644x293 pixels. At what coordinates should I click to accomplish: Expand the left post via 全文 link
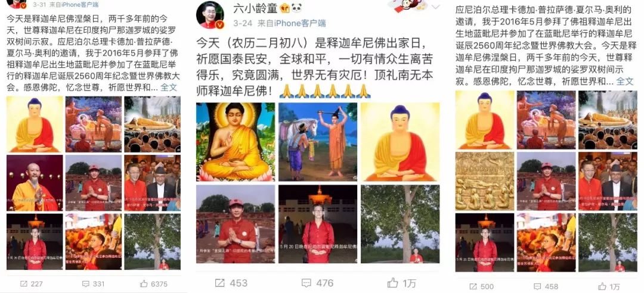pyautogui.click(x=168, y=87)
